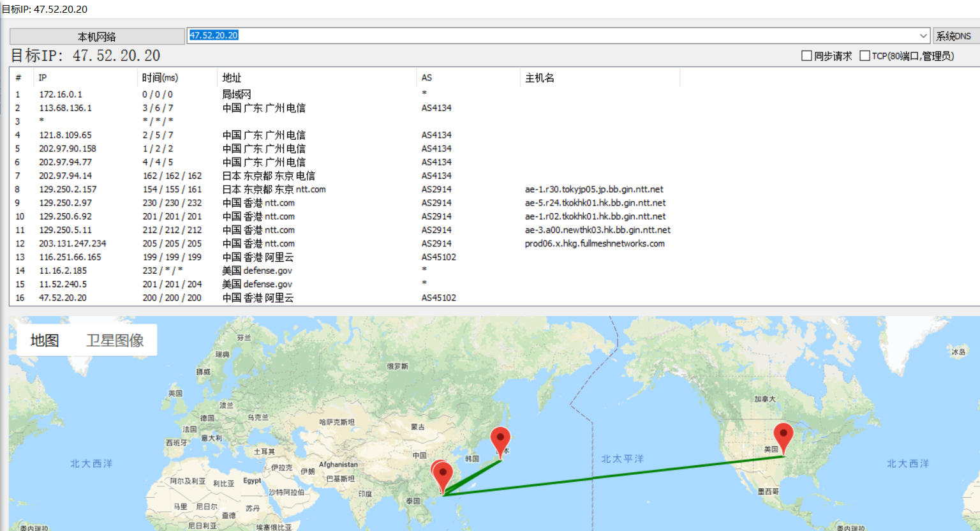
Task: Click hostname ae-3.a00.newthk03.hk.bb.gin.ntt.net
Action: click(598, 230)
